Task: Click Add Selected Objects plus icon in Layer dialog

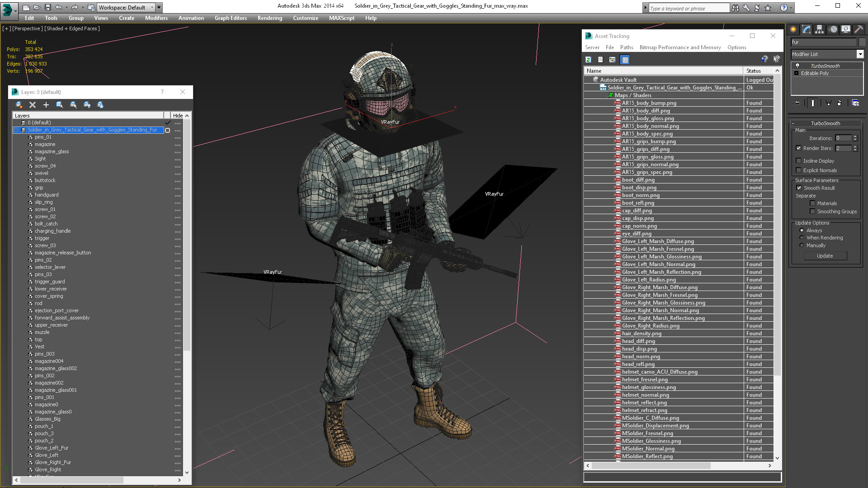Action: 46,105
